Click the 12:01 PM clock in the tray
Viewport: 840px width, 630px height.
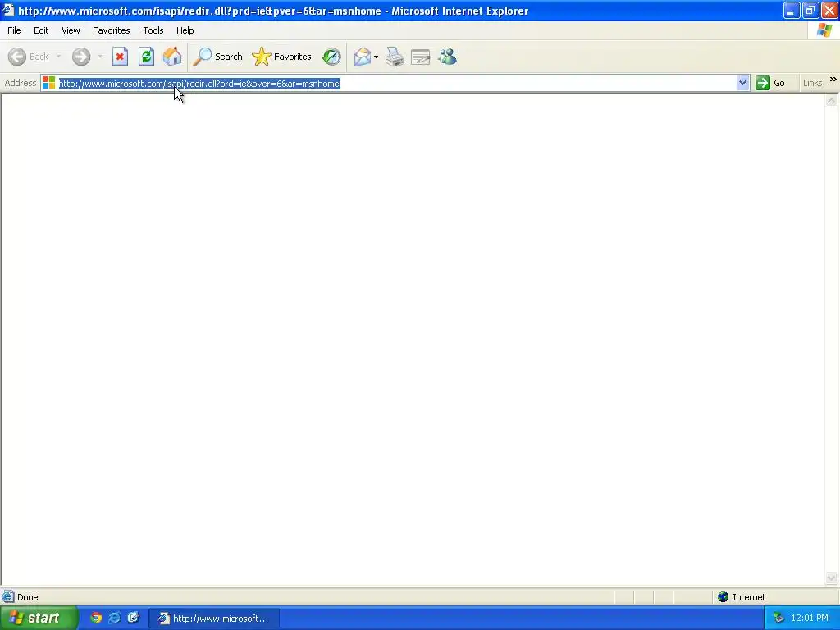(810, 619)
